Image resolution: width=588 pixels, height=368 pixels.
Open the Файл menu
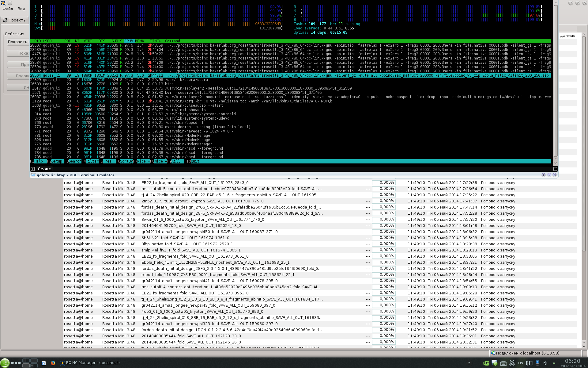(x=8, y=9)
